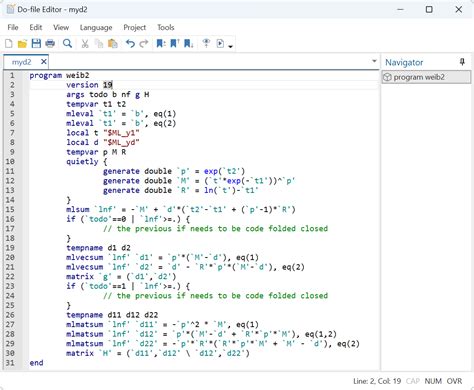Click the CAP status bar indicator
The image size is (474, 390).
tap(413, 381)
